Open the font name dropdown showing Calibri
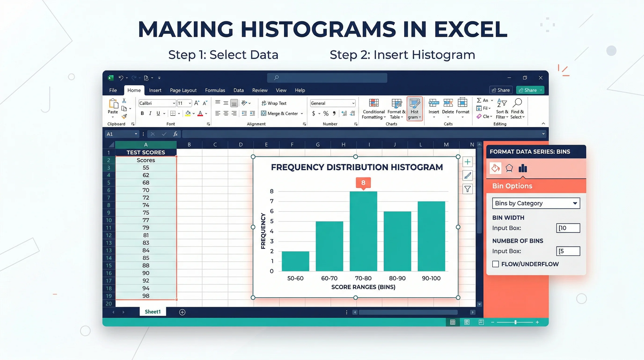 pos(157,103)
